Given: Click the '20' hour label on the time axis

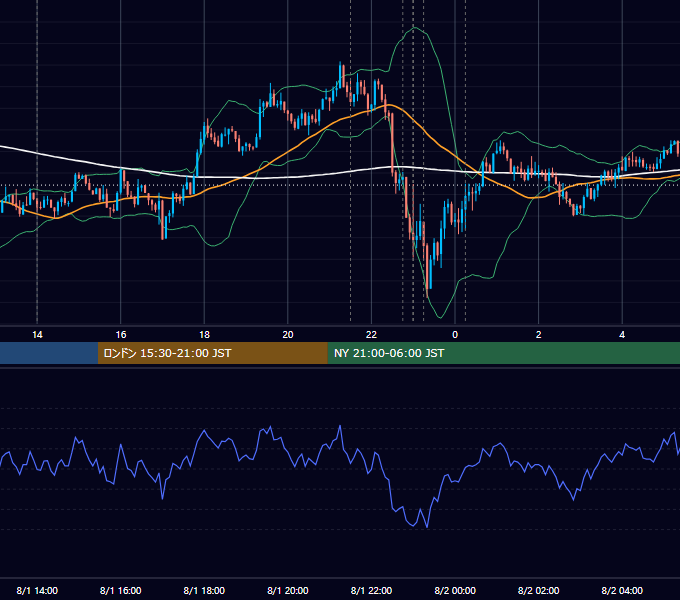Looking at the screenshot, I should (x=288, y=335).
